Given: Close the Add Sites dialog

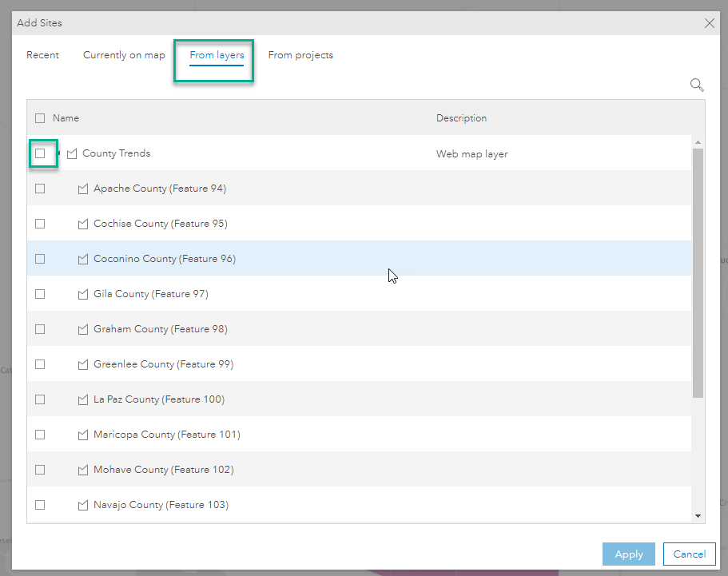Looking at the screenshot, I should pos(709,23).
